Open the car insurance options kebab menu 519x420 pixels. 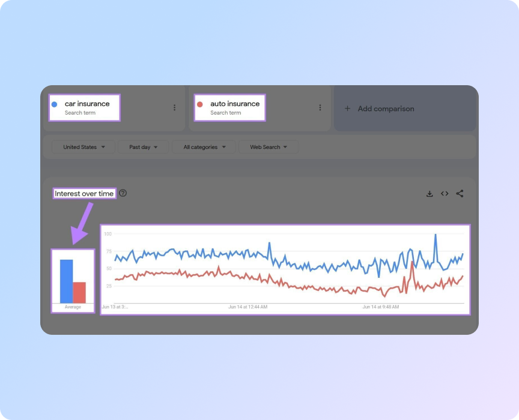click(x=174, y=108)
